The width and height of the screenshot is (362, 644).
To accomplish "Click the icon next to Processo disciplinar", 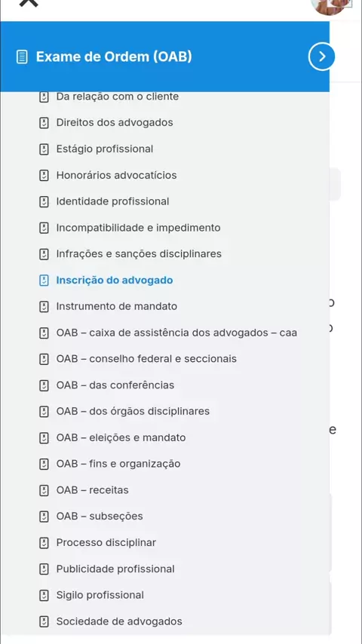I will tap(44, 543).
